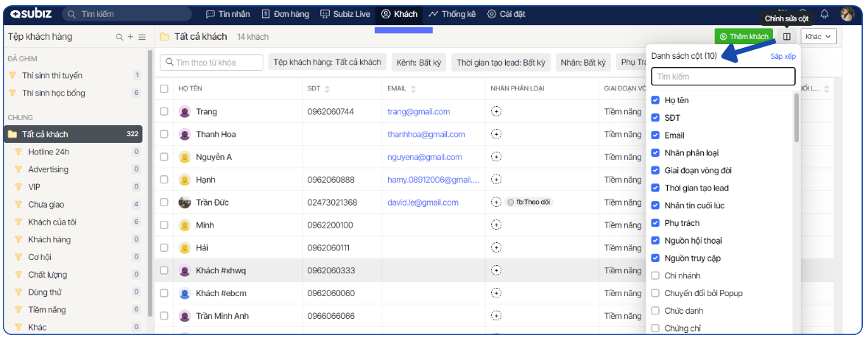Image resolution: width=868 pixels, height=338 pixels.
Task: Open the list menu icon in Tệp khách hàng
Action: click(142, 37)
